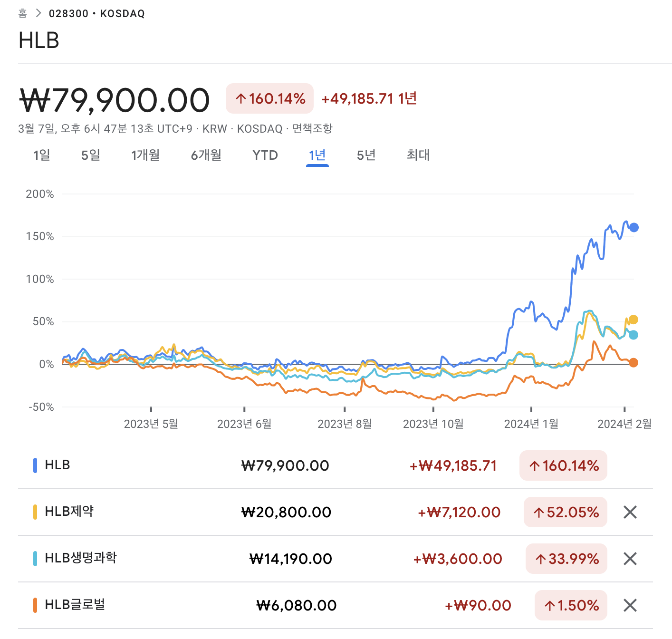Click the +₩7,120.00 change value
Image resolution: width=672 pixels, height=639 pixels.
pos(459,512)
